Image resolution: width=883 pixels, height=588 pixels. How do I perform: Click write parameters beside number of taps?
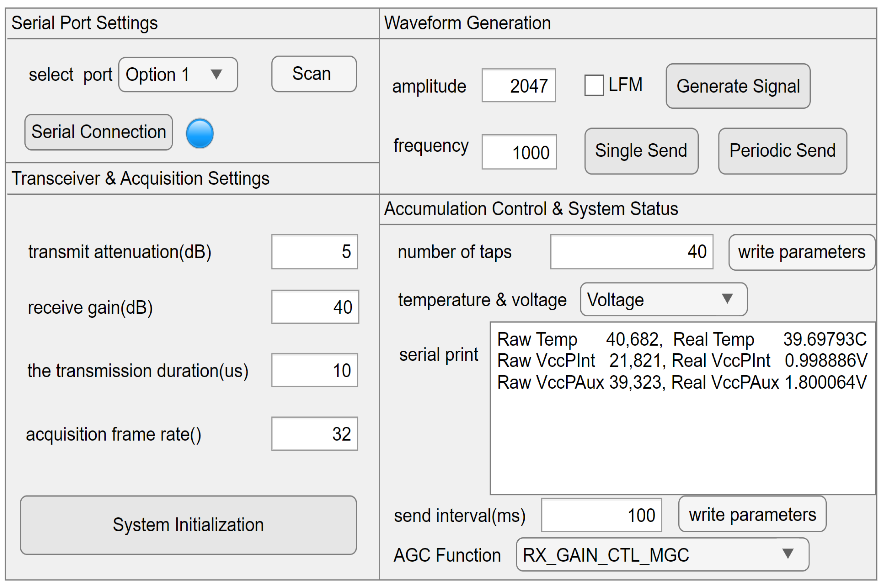coord(801,252)
